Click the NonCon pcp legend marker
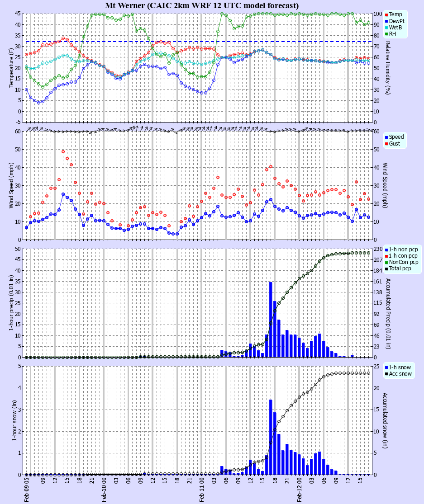The image size is (424, 504). pos(386,262)
